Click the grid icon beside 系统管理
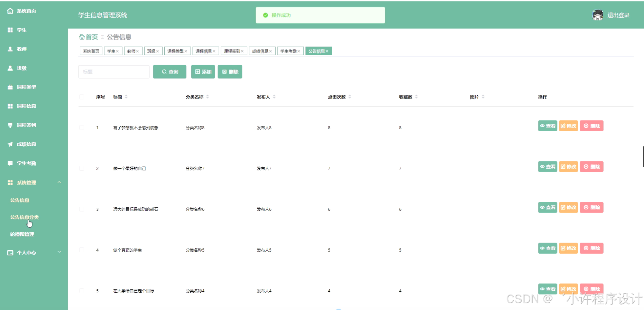The image size is (644, 310). 10,182
